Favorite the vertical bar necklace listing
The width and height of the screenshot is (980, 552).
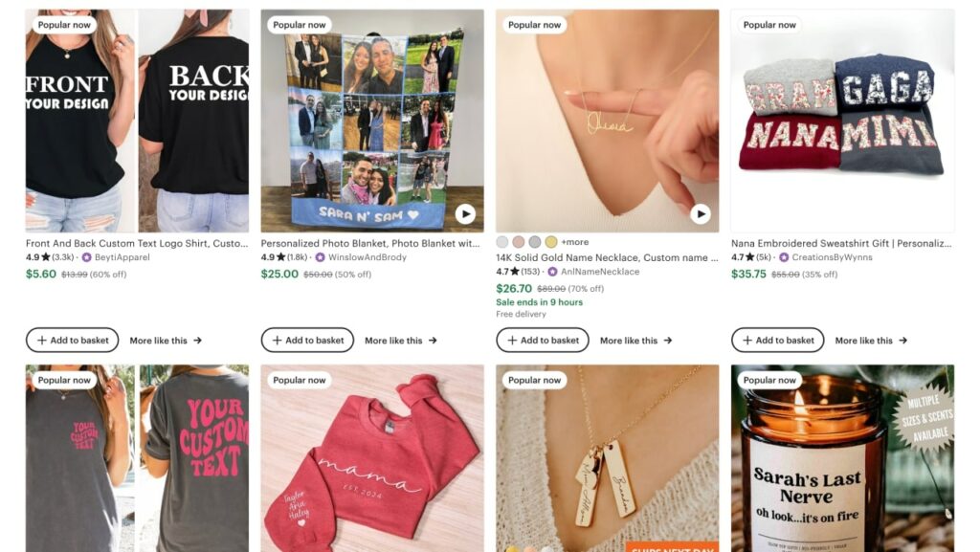click(701, 385)
